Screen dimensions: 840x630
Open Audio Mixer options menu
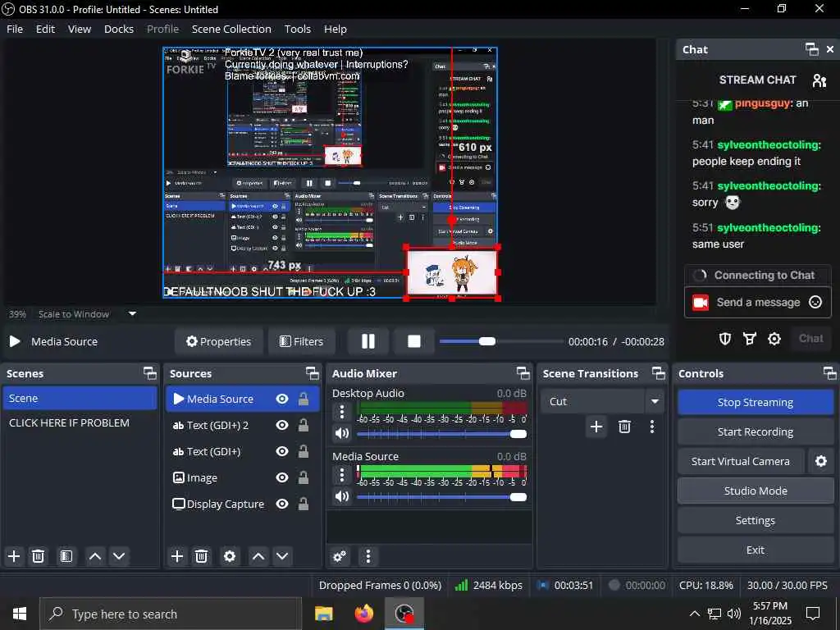(x=368, y=556)
